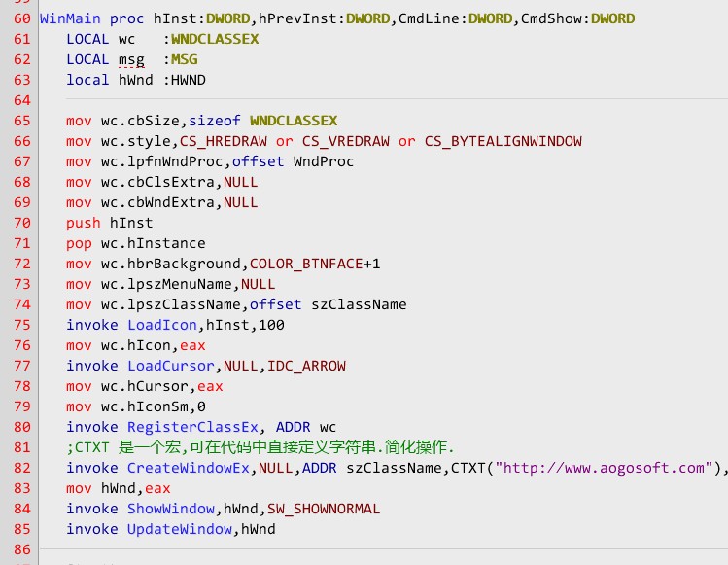Click the WinMain procedure name
The image size is (728, 565).
tap(70, 18)
